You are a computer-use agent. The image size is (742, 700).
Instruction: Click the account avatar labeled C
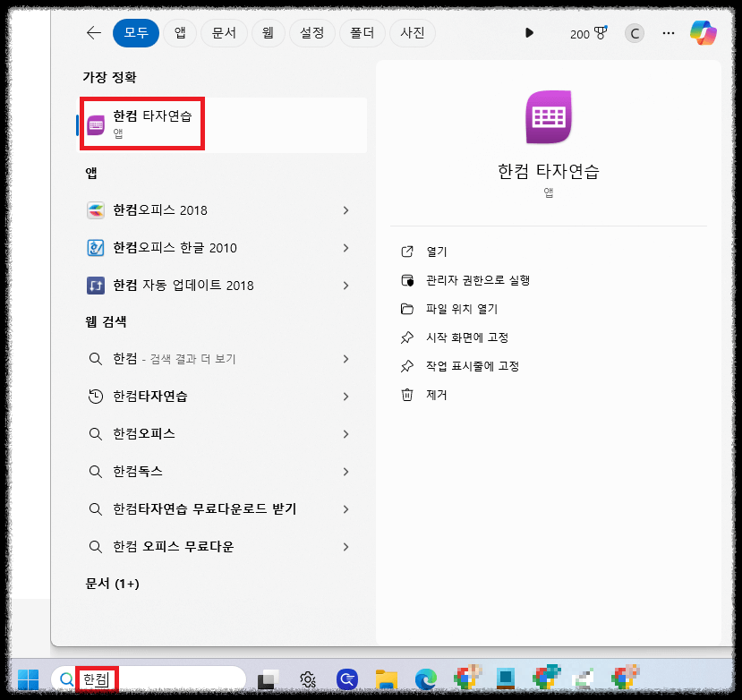tap(634, 32)
